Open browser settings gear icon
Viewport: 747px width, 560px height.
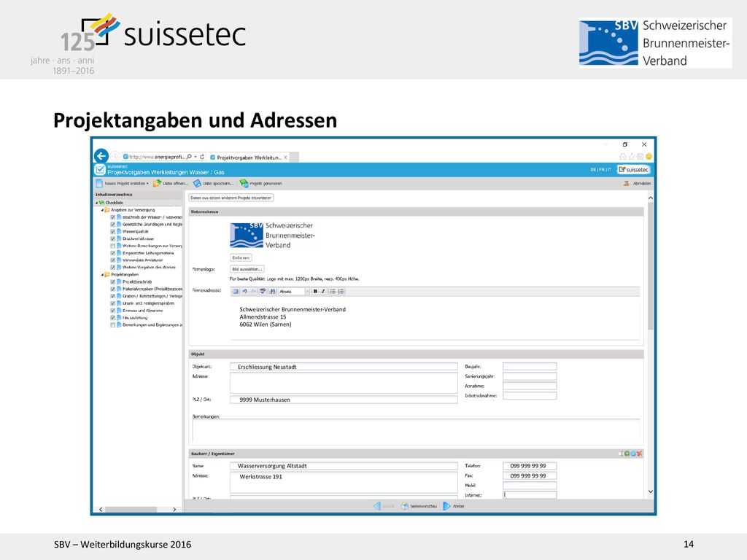coord(640,156)
